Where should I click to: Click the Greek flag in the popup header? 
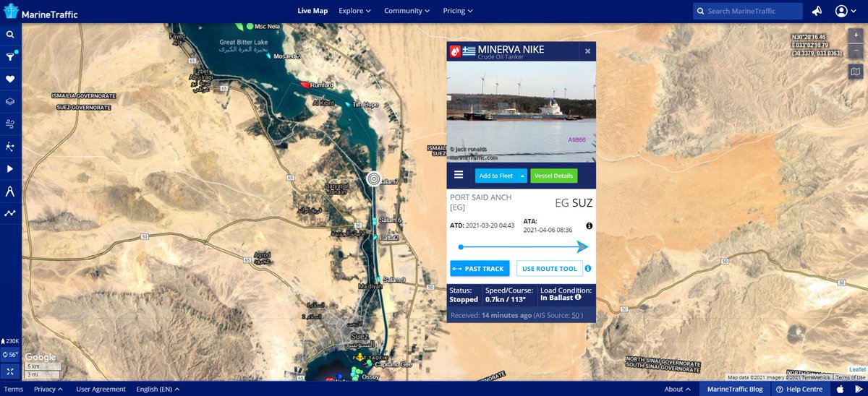[x=469, y=51]
